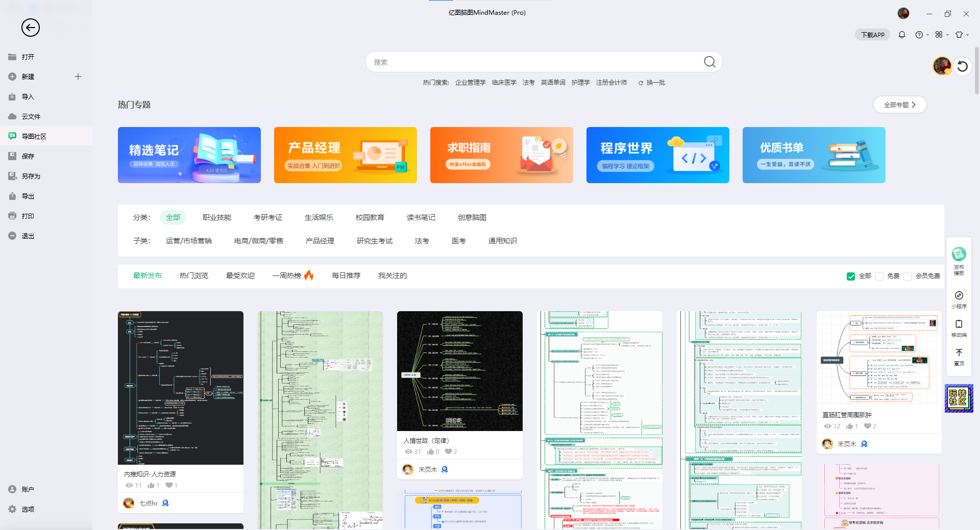Click the 换一批 refresh hot searches link
The height and width of the screenshot is (530, 980).
pos(655,82)
